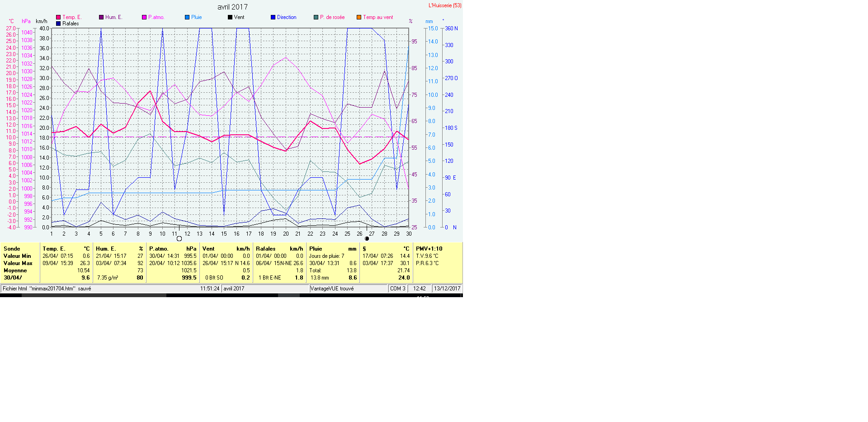
Task: Click the 'Vent' column header in table
Action: pos(208,249)
